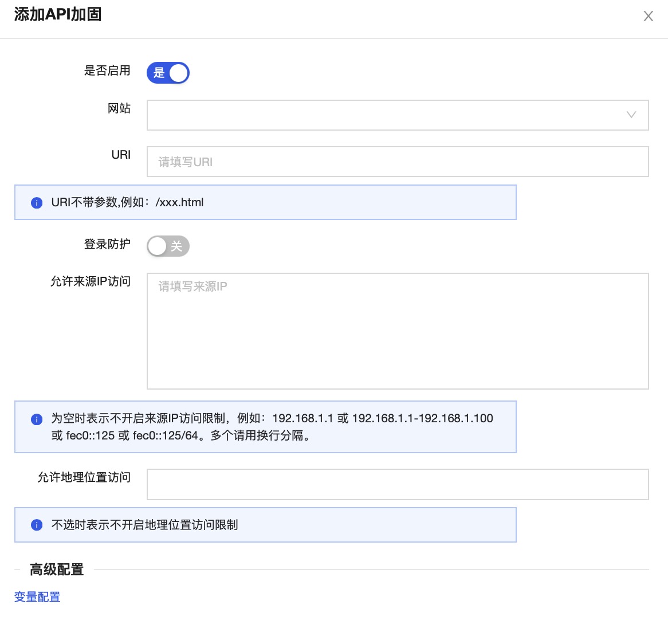The height and width of the screenshot is (644, 668).
Task: Close the 添加API加固 dialog
Action: (x=648, y=16)
